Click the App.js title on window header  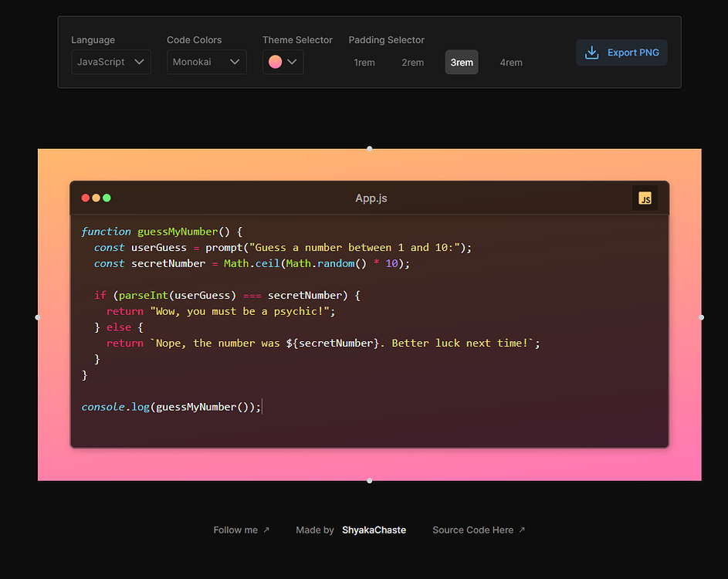[371, 198]
